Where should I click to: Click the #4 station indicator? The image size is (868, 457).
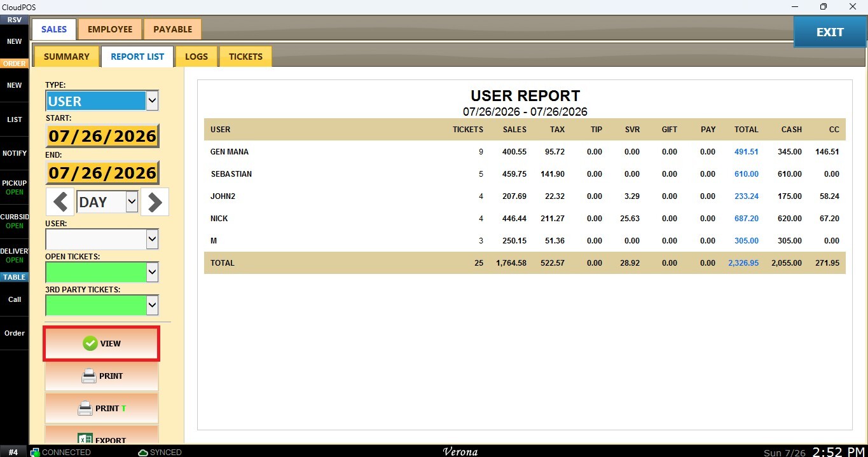tap(13, 452)
